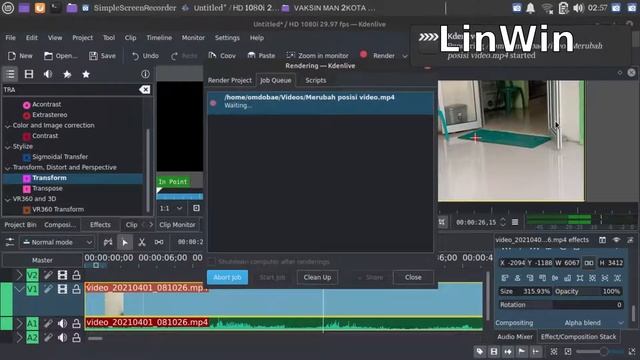The height and width of the screenshot is (360, 640).
Task: Click the Clean Up button
Action: [x=317, y=277]
